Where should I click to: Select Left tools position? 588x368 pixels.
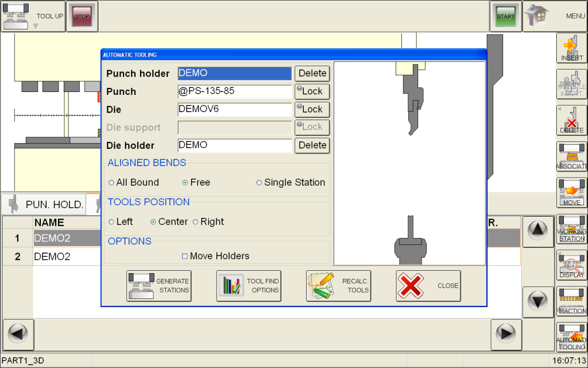point(111,222)
